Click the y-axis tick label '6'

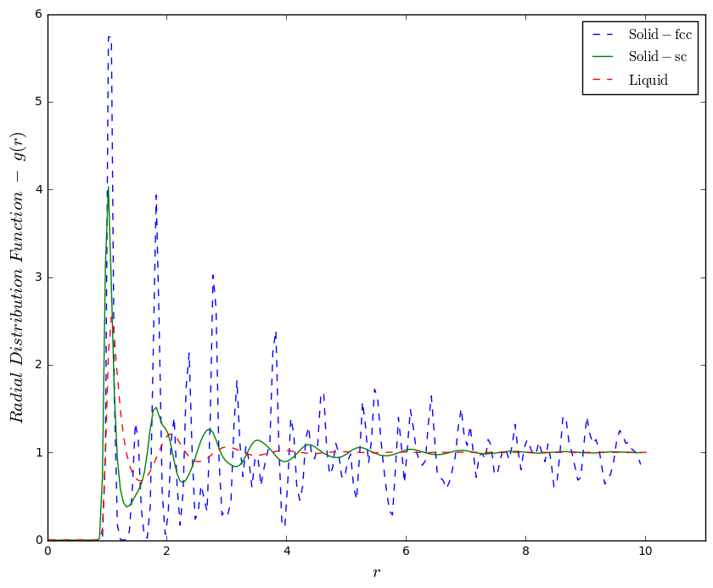click(39, 14)
